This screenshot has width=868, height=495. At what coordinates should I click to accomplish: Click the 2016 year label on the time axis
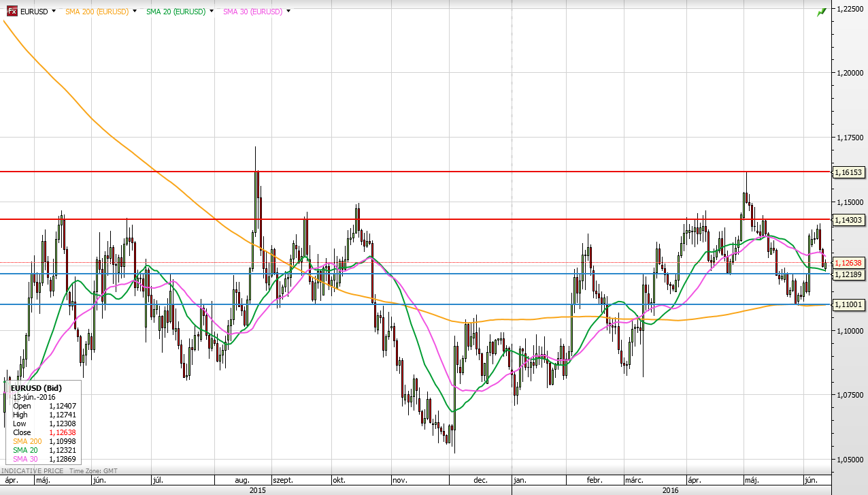tap(671, 490)
